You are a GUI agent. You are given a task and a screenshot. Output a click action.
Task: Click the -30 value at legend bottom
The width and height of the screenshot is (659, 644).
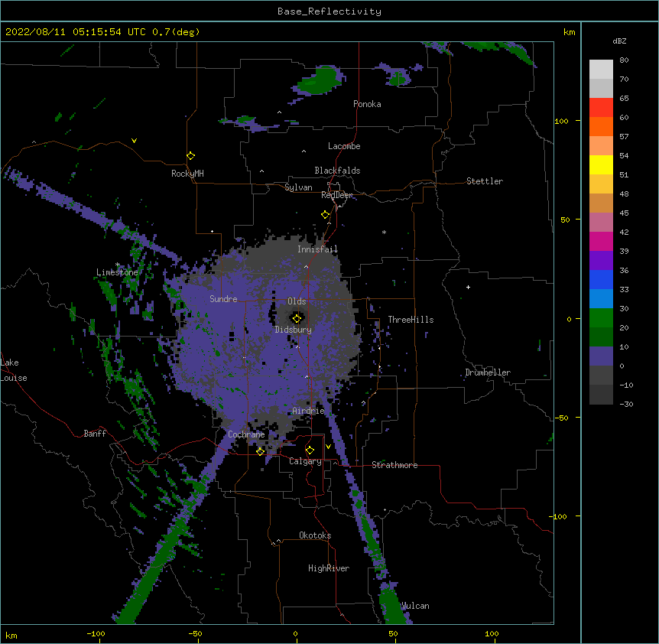click(626, 404)
